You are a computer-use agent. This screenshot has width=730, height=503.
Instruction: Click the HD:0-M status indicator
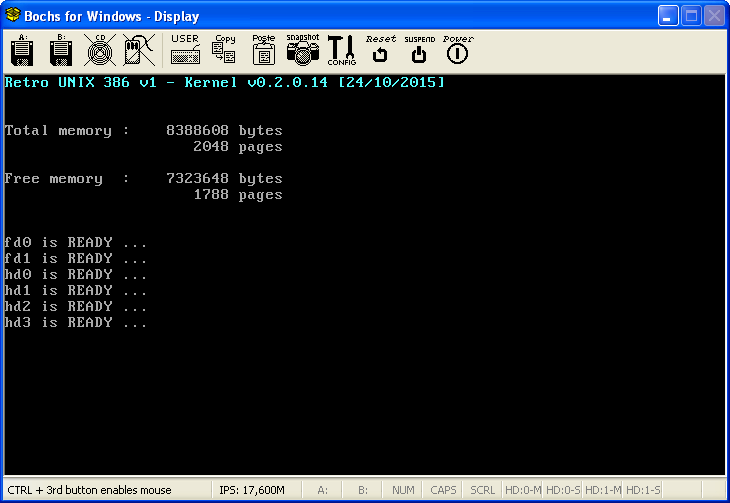click(522, 490)
